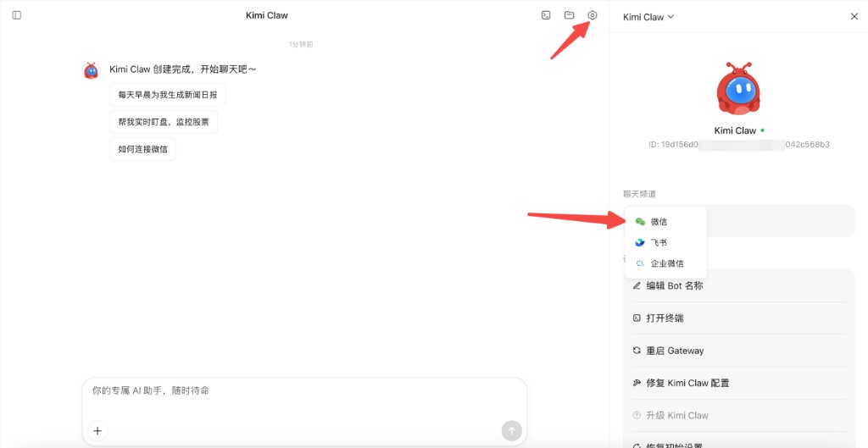Click the bot avatar beside the chat message

(x=91, y=71)
